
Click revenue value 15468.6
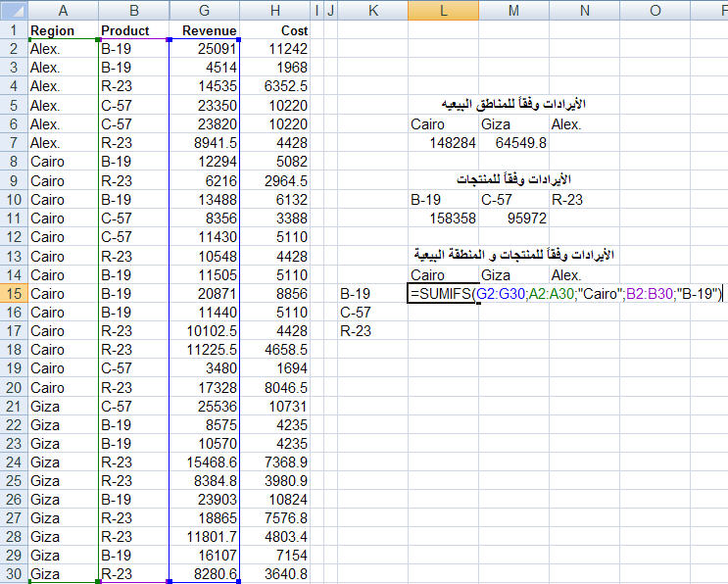click(x=212, y=462)
